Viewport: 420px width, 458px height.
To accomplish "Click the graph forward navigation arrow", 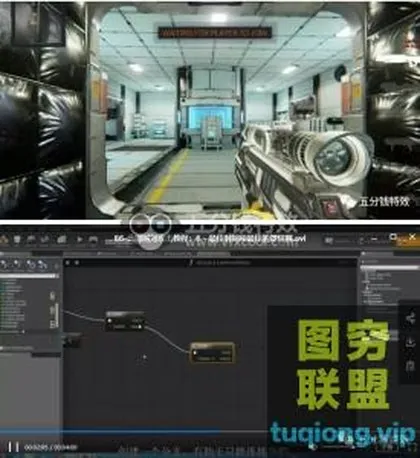I will 77,263.
